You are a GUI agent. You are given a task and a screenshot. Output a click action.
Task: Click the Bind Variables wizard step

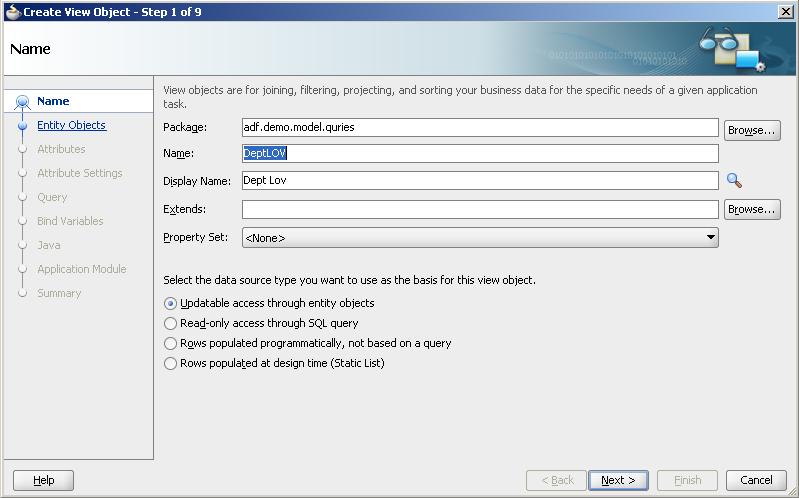(70, 221)
